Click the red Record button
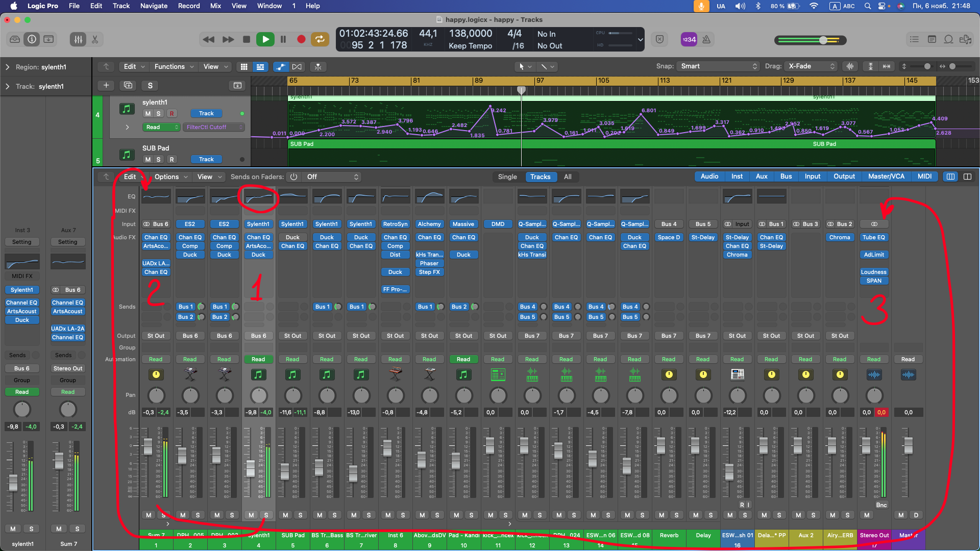The image size is (980, 551). (x=301, y=39)
